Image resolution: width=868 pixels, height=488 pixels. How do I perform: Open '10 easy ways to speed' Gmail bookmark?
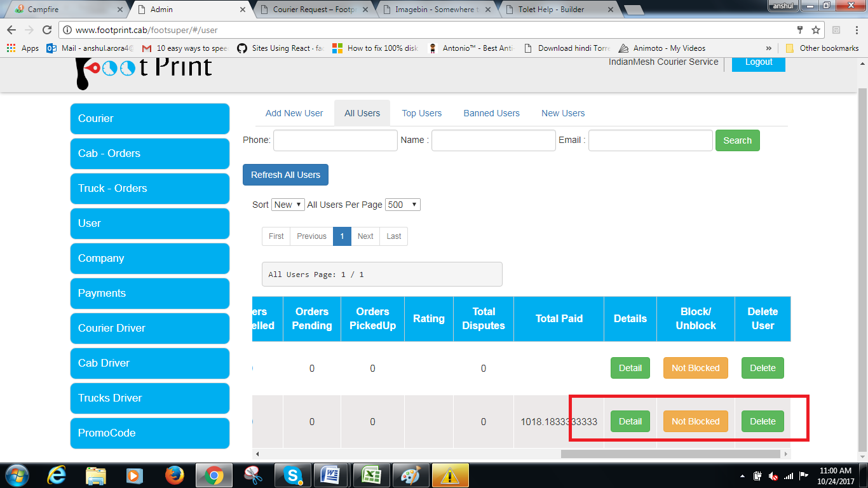coord(185,48)
